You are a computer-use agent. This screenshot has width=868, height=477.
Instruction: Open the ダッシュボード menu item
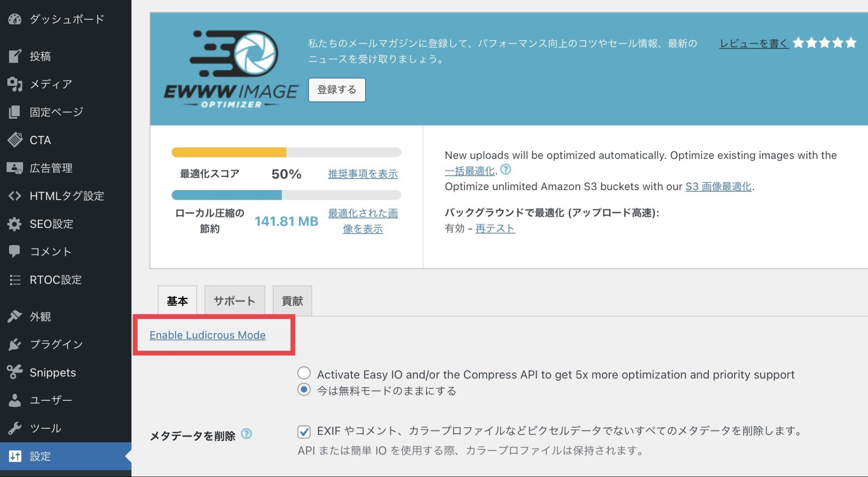coord(66,19)
